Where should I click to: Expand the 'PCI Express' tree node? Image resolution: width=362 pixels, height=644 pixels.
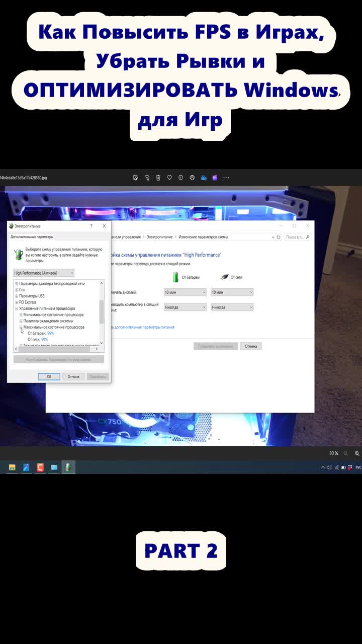(x=17, y=302)
